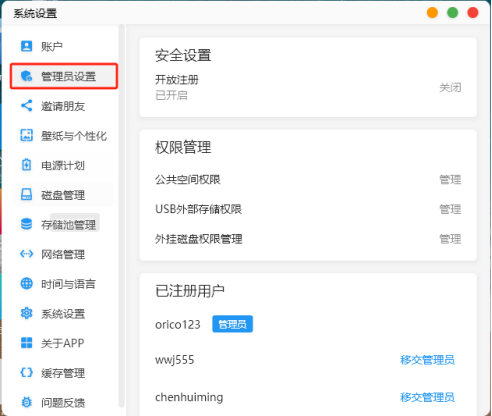
Task: Click the sidebar vertical scrollbar
Action: (122, 216)
